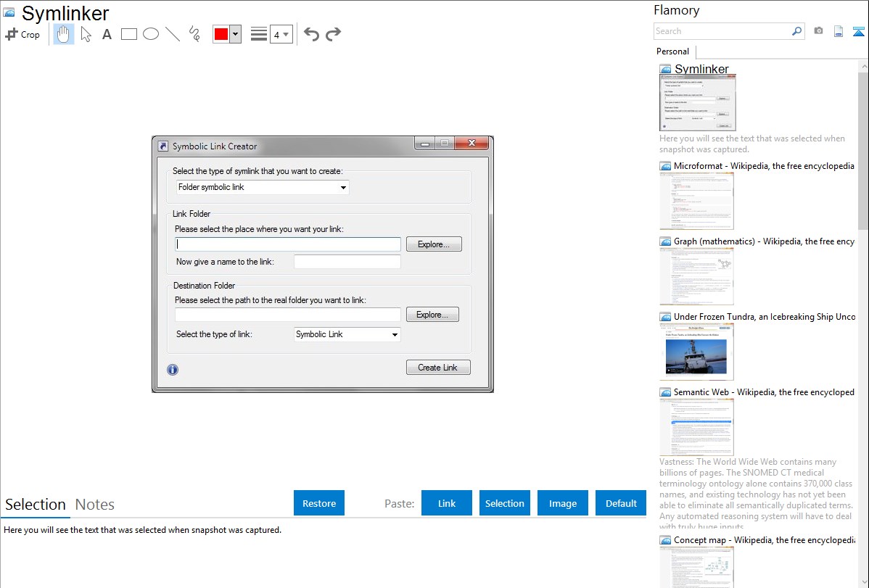Click the Under Frozen Tundra snapshot small icon
This screenshot has width=869, height=588.
[665, 316]
